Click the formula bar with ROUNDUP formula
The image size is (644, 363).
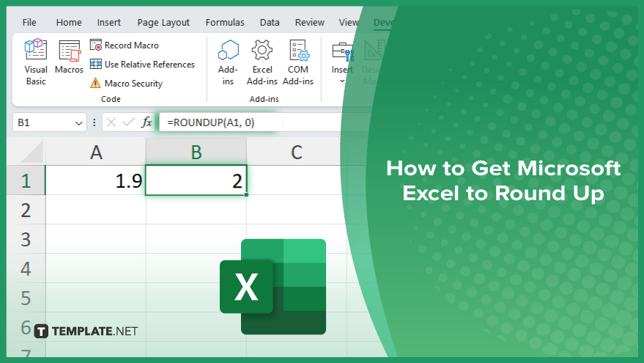click(x=251, y=122)
